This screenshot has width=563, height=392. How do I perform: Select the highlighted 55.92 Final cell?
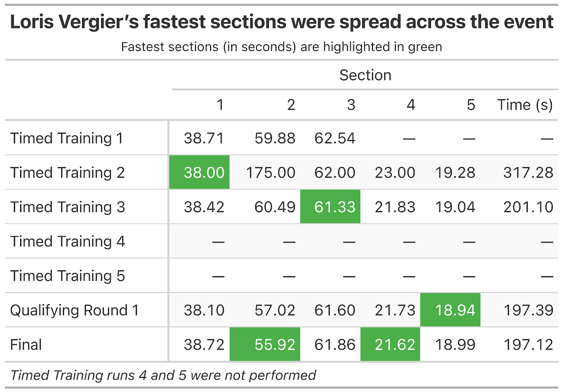point(265,344)
